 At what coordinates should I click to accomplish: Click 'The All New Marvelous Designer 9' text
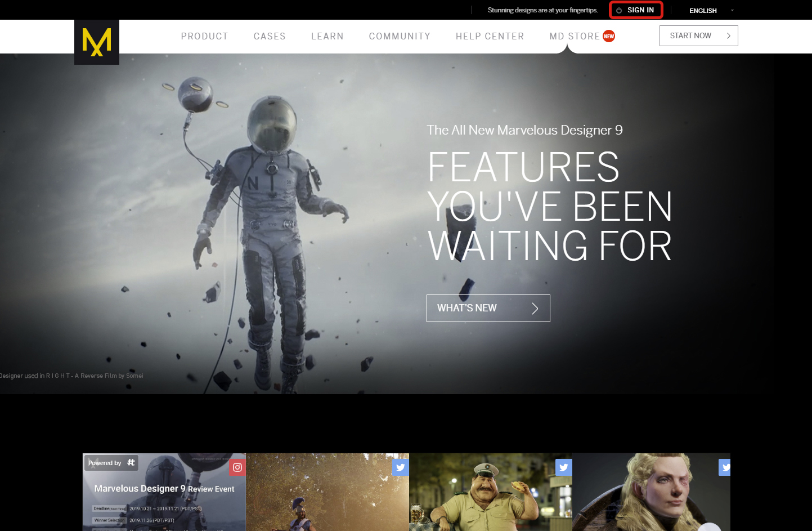(524, 130)
